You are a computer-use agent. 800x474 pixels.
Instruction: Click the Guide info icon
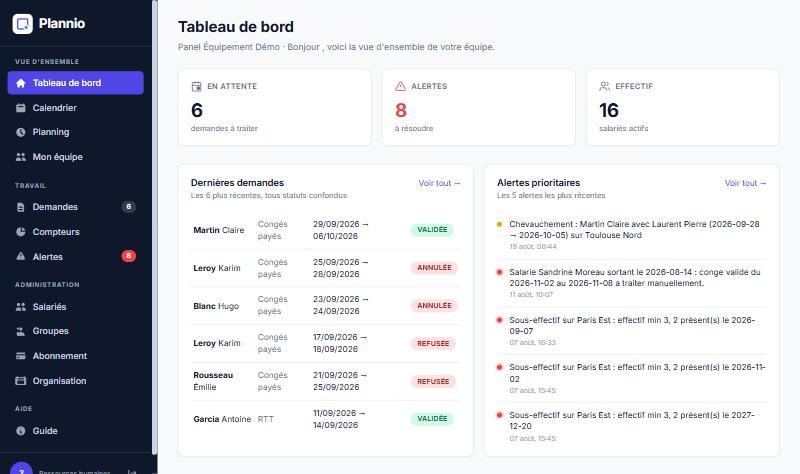20,431
